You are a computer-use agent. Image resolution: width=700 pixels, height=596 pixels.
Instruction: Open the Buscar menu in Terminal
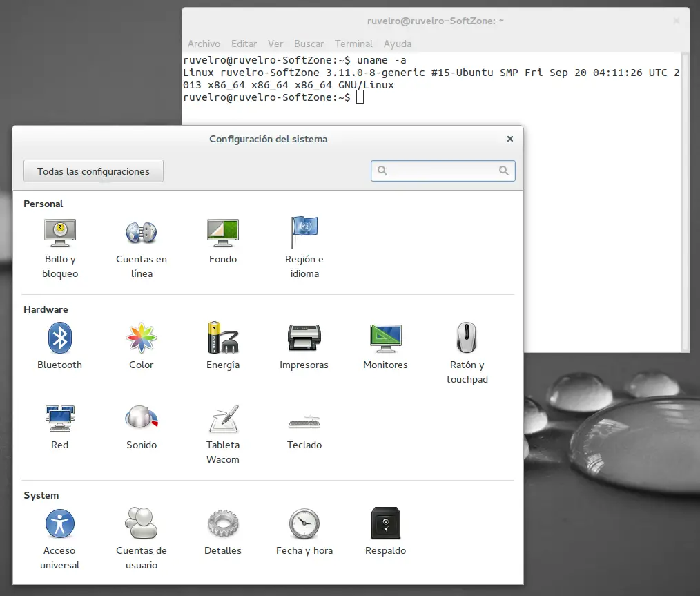pyautogui.click(x=309, y=44)
